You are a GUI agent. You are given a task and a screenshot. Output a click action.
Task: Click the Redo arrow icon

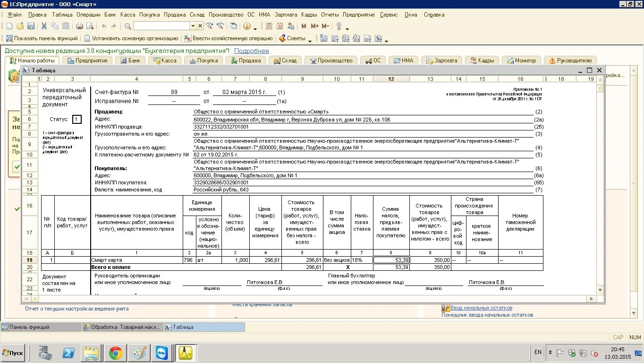pos(114,26)
